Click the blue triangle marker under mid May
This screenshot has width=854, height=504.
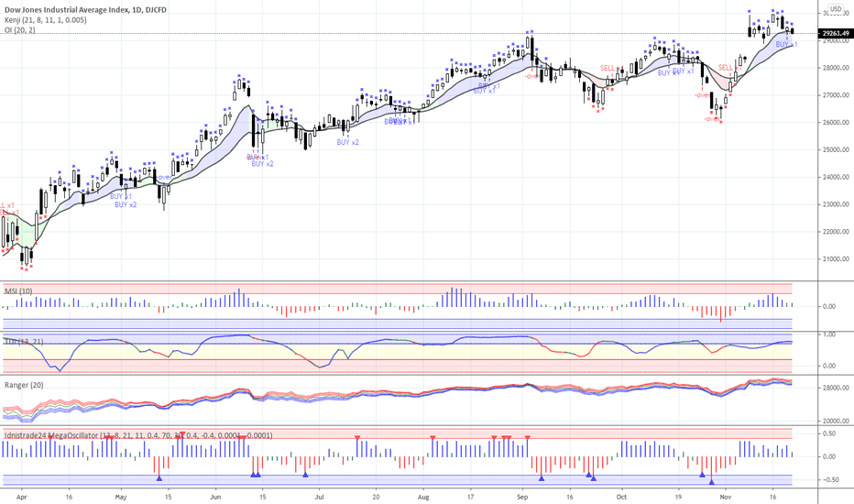pos(159,477)
